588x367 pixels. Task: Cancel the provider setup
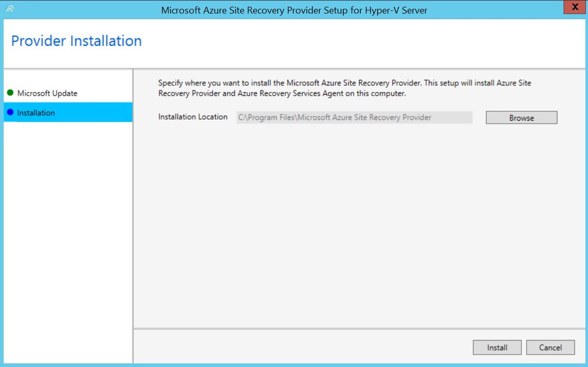click(551, 347)
